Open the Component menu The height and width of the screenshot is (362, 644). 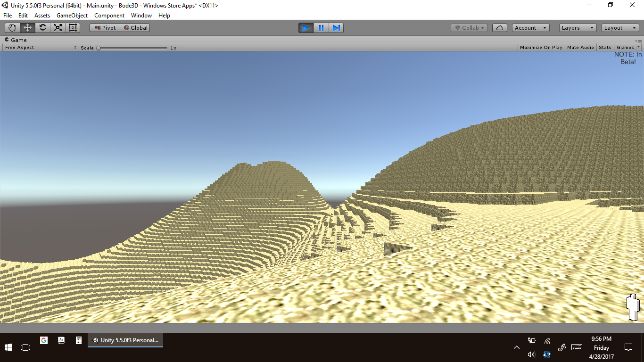click(x=109, y=16)
